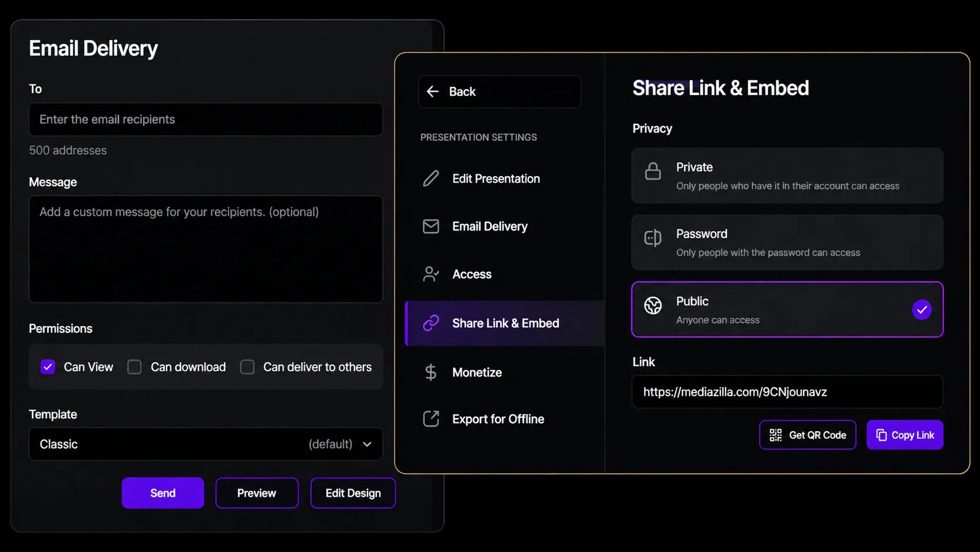Click the back arrow icon
Image resolution: width=980 pixels, height=552 pixels.
pyautogui.click(x=433, y=92)
